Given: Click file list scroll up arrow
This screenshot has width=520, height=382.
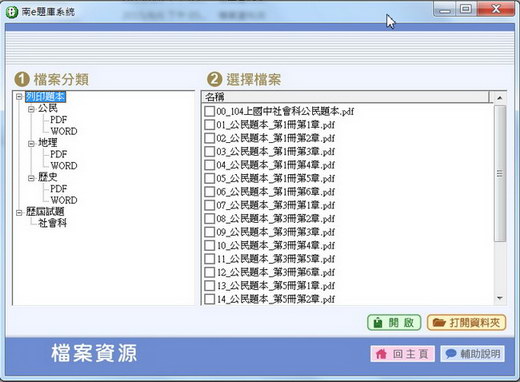Looking at the screenshot, I should click(499, 98).
